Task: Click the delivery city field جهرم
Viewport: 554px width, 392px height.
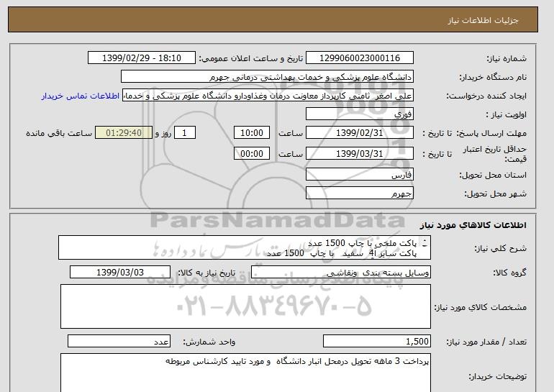Action: point(359,193)
